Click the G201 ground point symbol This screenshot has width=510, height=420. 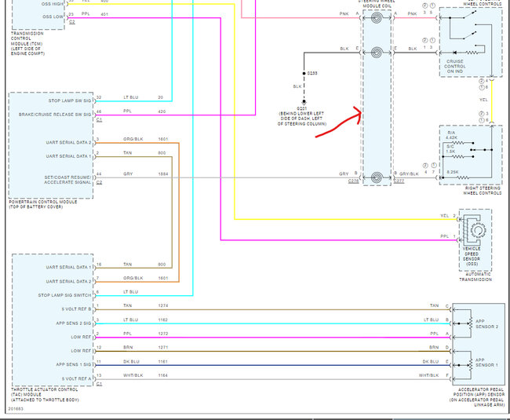point(304,102)
